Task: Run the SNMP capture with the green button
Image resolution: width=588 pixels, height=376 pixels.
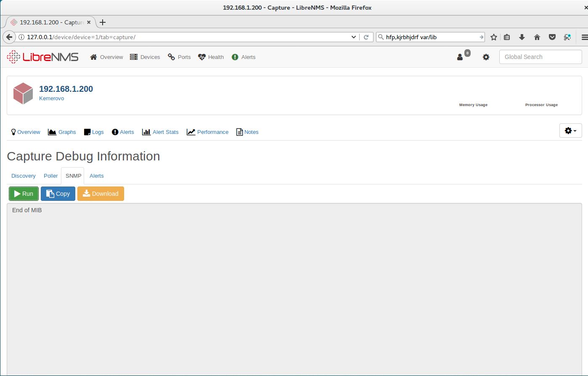Action: point(24,194)
